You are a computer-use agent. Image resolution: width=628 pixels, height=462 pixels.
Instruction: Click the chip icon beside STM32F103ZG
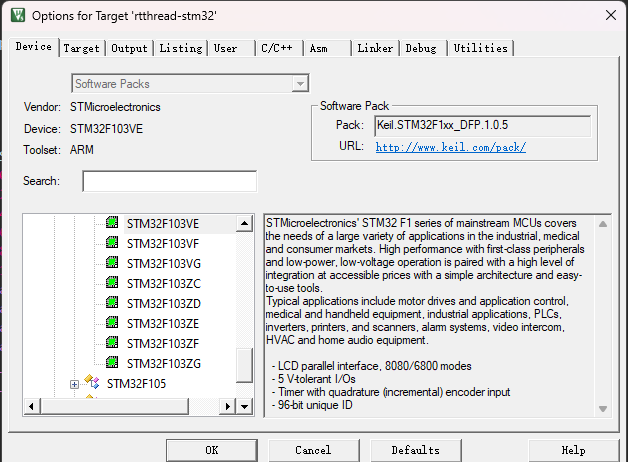point(112,363)
